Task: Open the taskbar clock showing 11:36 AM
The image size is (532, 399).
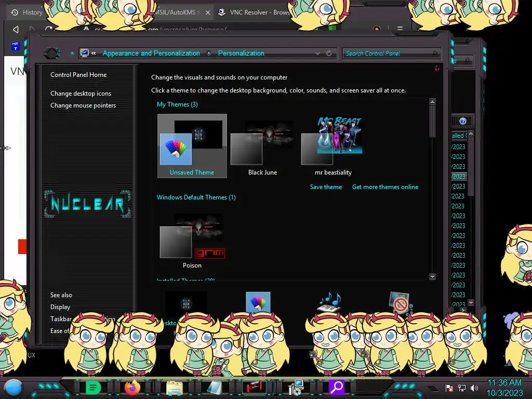Action: click(504, 388)
